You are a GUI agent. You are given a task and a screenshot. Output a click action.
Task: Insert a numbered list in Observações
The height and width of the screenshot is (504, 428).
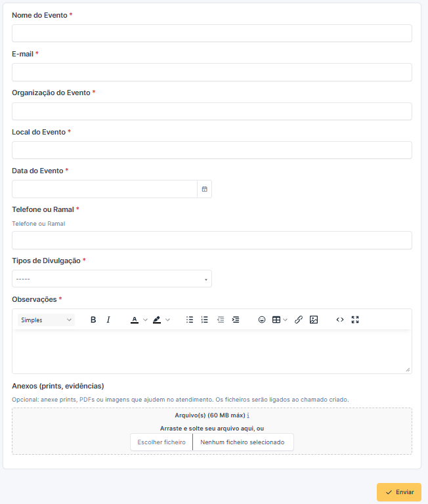[x=205, y=320]
